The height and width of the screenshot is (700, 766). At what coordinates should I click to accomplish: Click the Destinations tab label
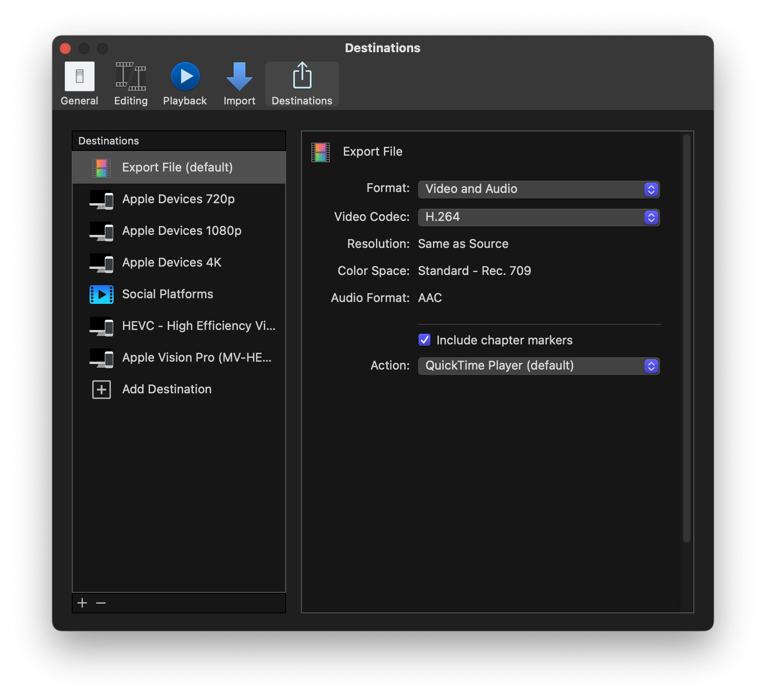[302, 101]
